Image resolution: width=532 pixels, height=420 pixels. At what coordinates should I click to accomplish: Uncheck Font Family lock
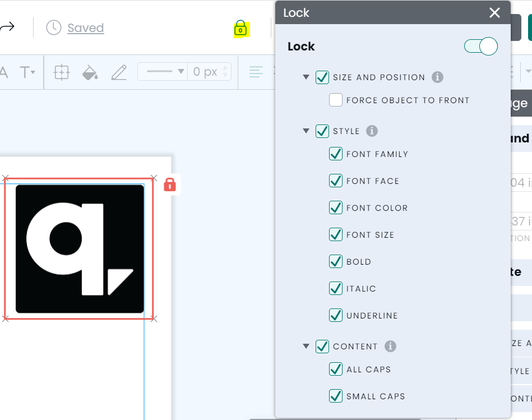pos(336,154)
